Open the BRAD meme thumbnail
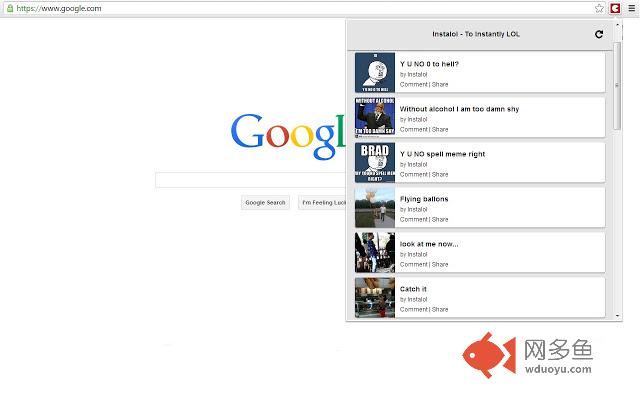This screenshot has height=400, width=640. [x=375, y=162]
